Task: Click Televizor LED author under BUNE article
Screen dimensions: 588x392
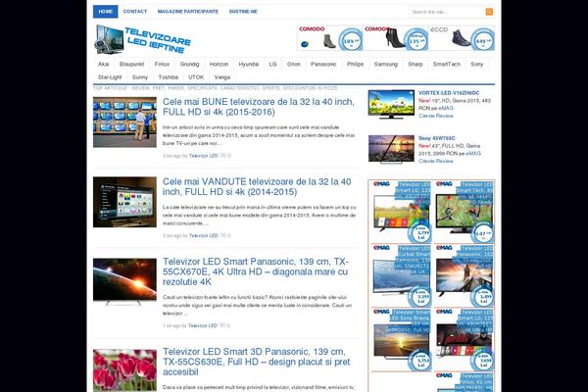Action: click(203, 156)
